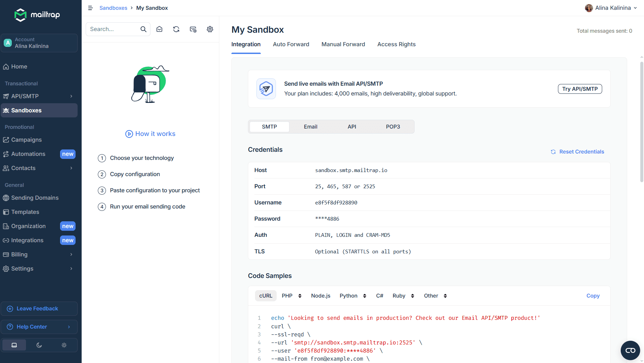Select the POP3 integration tab
644x363 pixels.
point(393,127)
